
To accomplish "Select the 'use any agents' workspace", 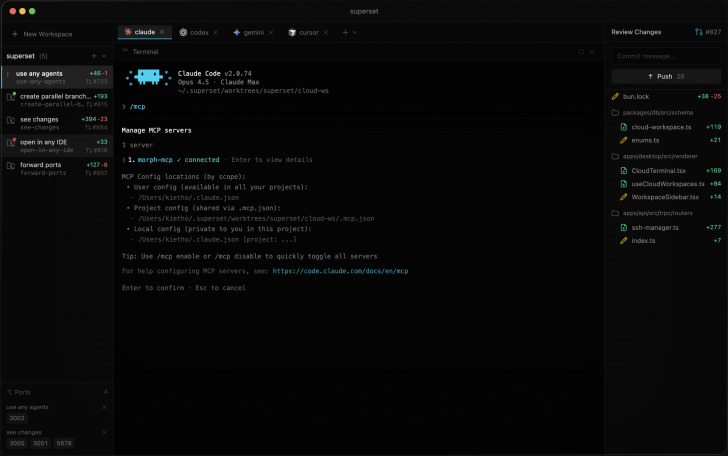I will coord(58,77).
